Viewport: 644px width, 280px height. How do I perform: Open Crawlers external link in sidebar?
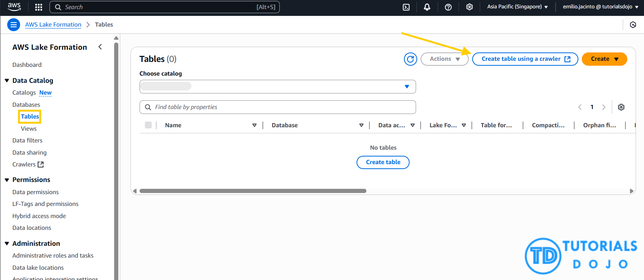[x=28, y=165]
